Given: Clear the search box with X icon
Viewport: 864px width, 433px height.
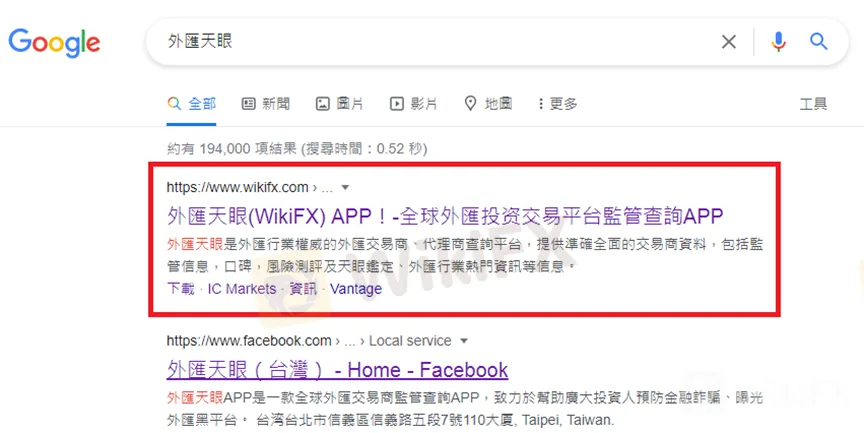Looking at the screenshot, I should pyautogui.click(x=728, y=42).
